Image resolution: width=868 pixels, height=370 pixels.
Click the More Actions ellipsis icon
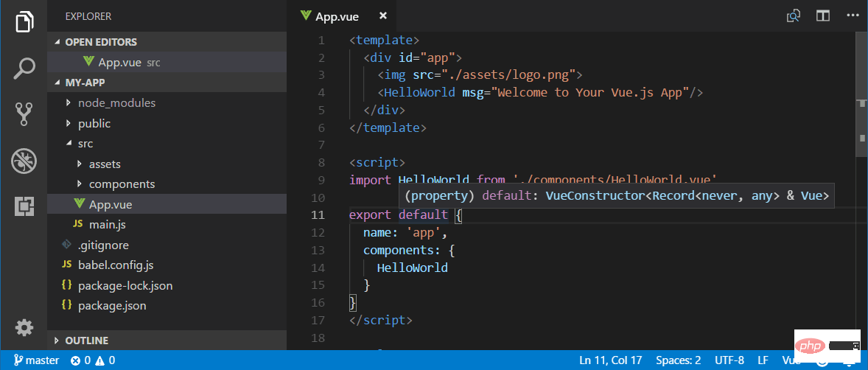[x=851, y=15]
